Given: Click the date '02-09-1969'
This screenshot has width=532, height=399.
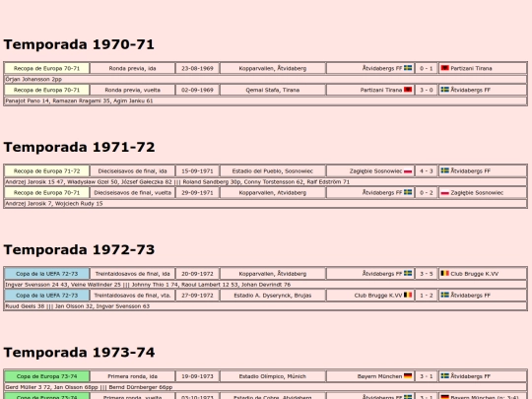Looking at the screenshot, I should [197, 90].
